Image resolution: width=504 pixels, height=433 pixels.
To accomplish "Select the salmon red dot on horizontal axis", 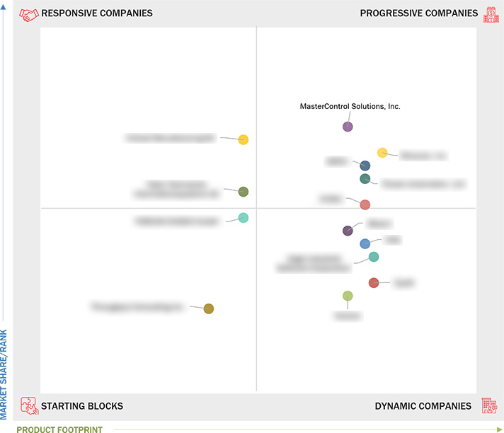I will 365,204.
